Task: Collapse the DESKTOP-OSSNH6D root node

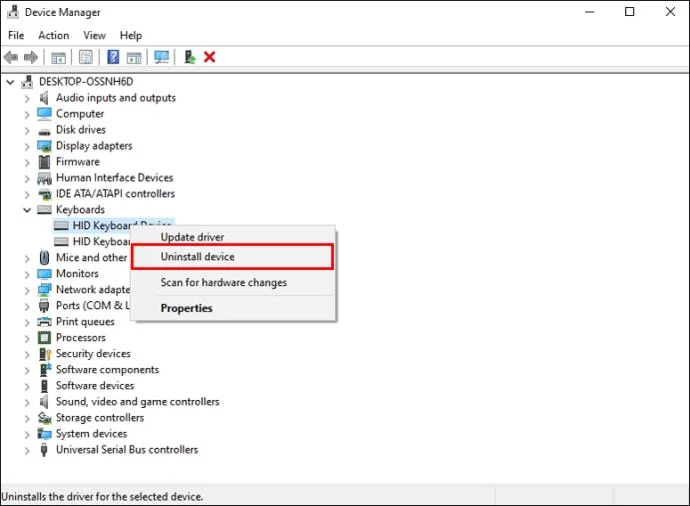Action: (x=11, y=82)
